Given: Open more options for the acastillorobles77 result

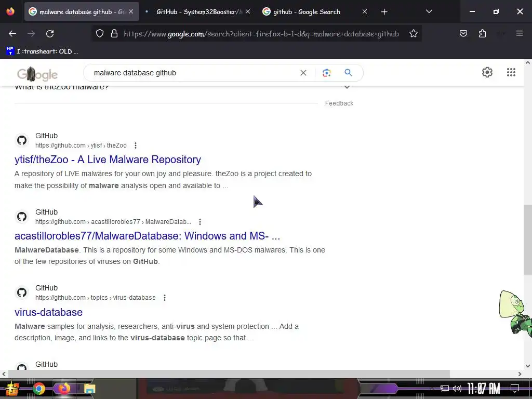Looking at the screenshot, I should tap(200, 222).
